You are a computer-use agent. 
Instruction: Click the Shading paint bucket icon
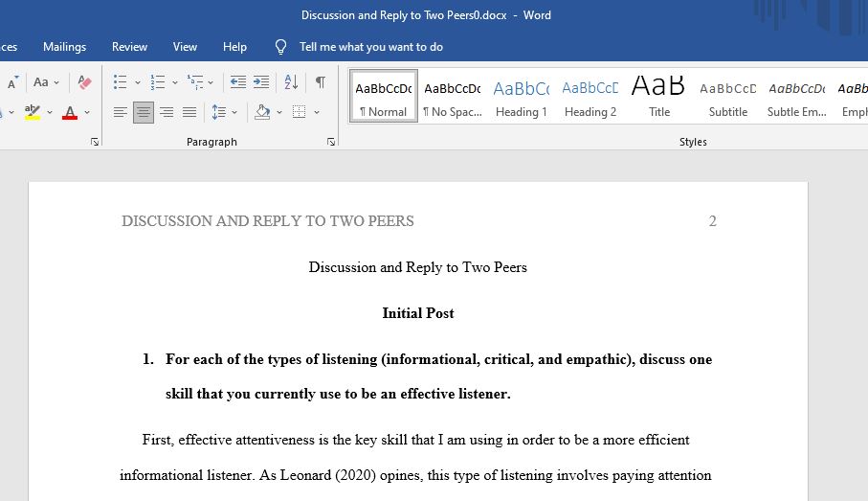[x=262, y=112]
